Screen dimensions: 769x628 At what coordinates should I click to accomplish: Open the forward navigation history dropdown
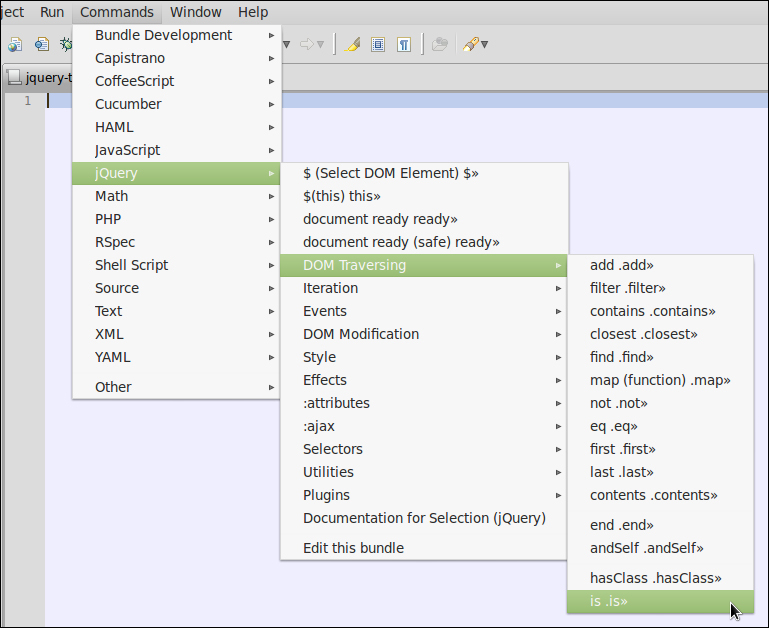tap(320, 45)
